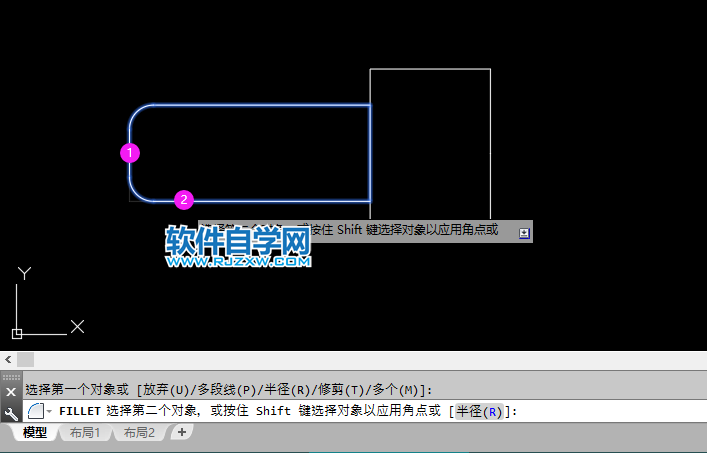Close the command line window

tap(11, 392)
